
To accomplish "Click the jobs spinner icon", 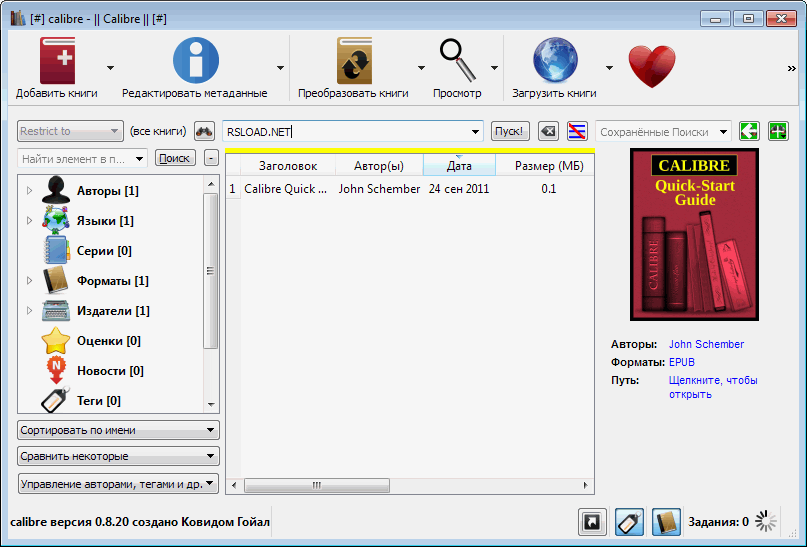I will pyautogui.click(x=766, y=521).
